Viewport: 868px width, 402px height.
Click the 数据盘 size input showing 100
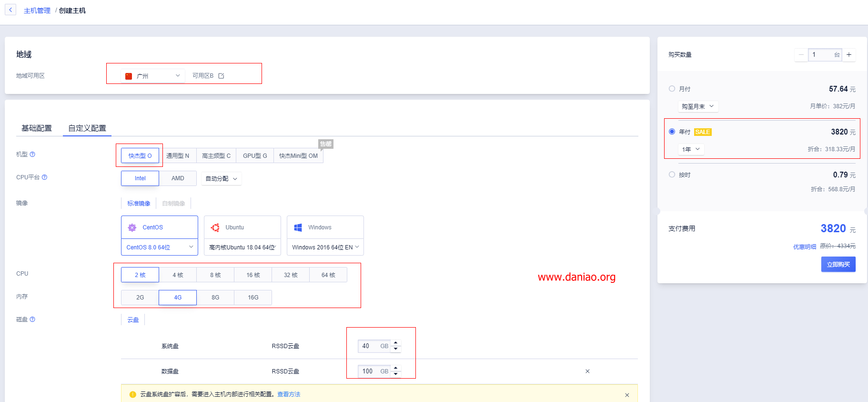tap(374, 371)
